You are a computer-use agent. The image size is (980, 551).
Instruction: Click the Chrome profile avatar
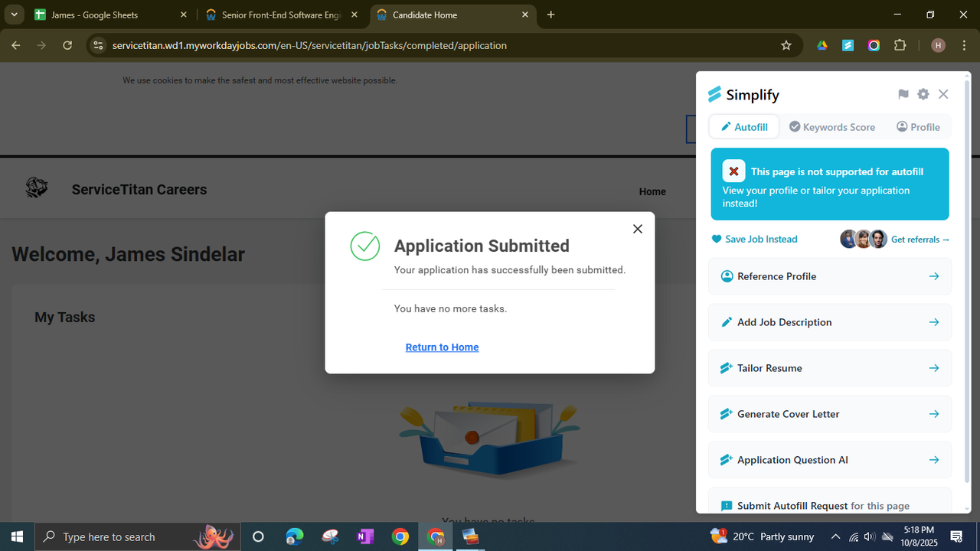click(937, 45)
